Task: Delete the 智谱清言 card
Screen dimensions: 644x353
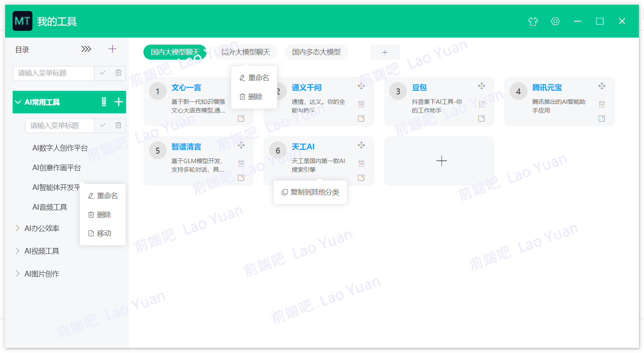Action: point(241,163)
